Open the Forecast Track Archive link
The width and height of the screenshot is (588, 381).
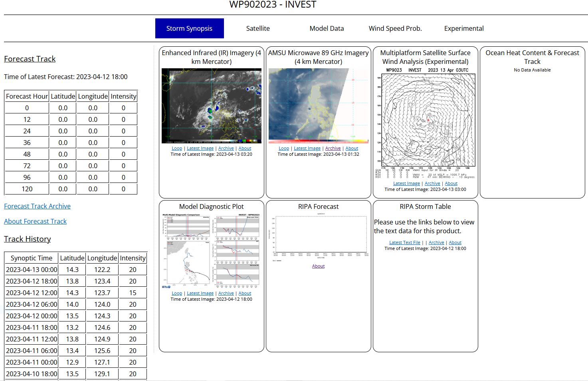37,206
